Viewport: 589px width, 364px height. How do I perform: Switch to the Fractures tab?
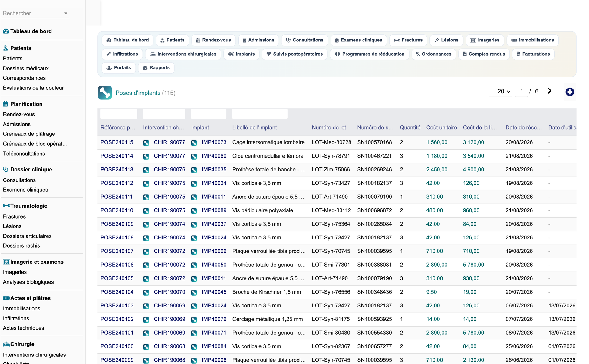[x=408, y=40]
